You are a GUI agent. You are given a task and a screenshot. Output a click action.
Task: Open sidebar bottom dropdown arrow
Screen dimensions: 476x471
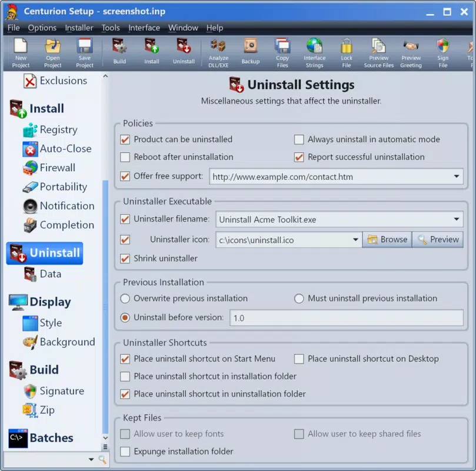click(91, 459)
